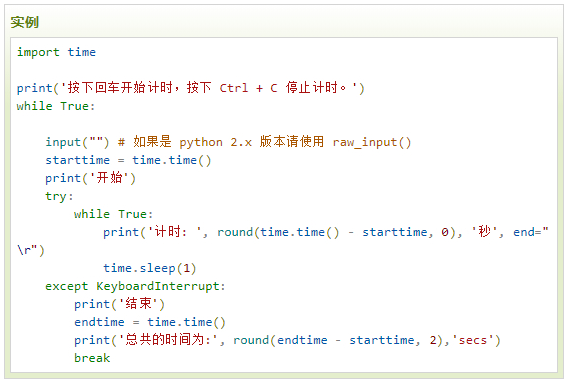
Task: Click the 'import time' line
Action: (x=56, y=52)
